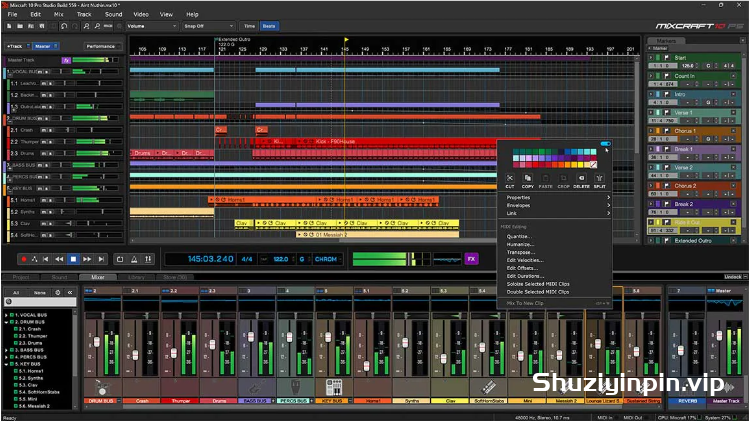The width and height of the screenshot is (750, 421).
Task: Open the Volume automation dropdown
Action: click(x=152, y=26)
